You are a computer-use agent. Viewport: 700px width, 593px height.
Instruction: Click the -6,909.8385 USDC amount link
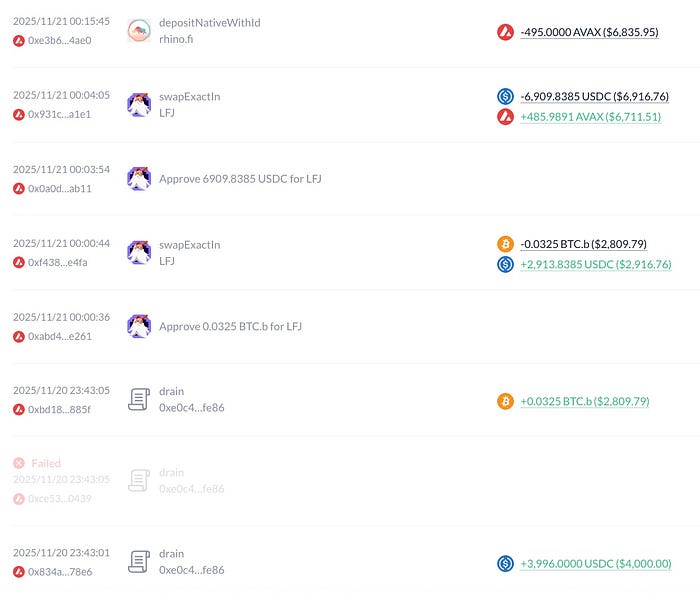click(594, 97)
